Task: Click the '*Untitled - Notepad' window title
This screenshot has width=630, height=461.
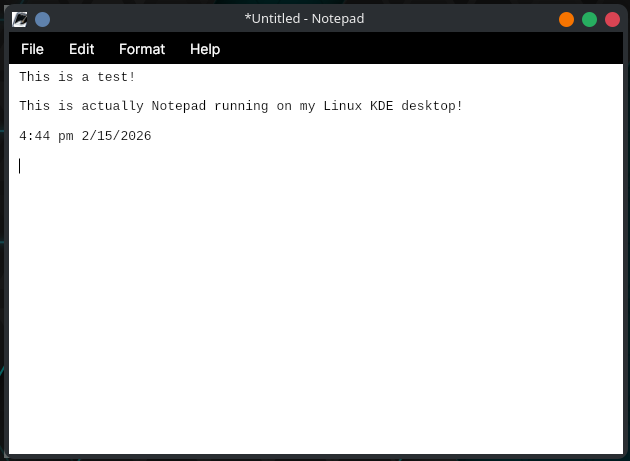Action: coord(304,19)
